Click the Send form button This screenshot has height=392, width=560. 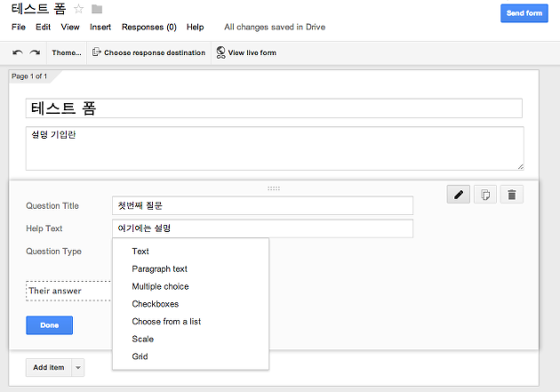click(524, 13)
